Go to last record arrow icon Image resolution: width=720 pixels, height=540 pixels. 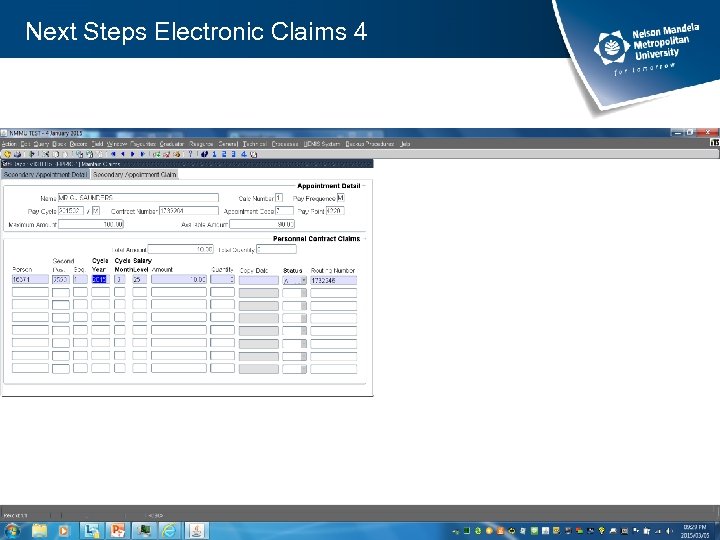point(142,154)
